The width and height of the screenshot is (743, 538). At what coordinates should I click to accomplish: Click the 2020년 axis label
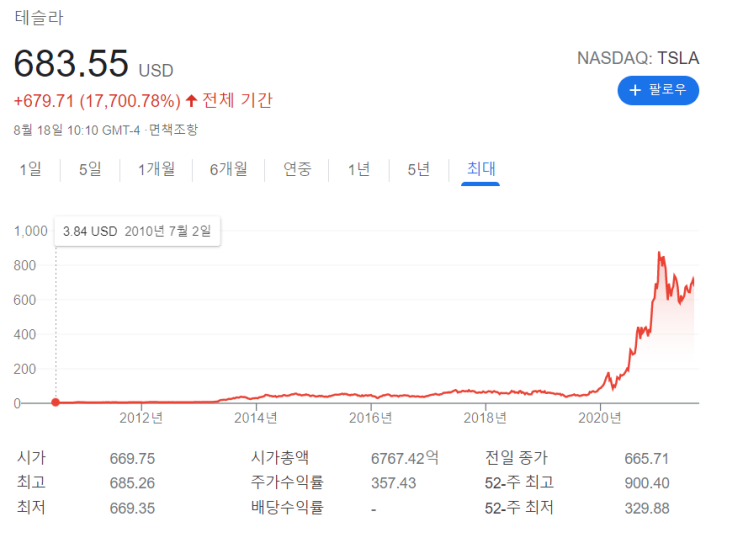pos(599,418)
